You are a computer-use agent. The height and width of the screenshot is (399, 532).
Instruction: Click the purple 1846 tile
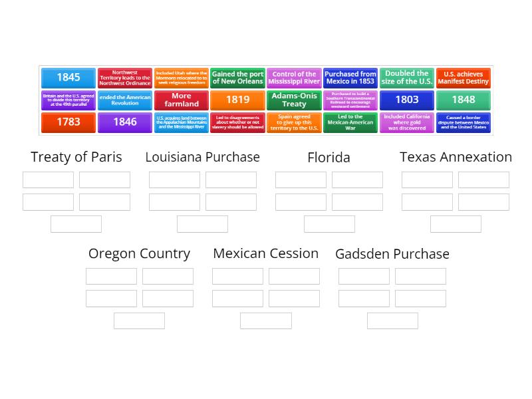point(125,122)
